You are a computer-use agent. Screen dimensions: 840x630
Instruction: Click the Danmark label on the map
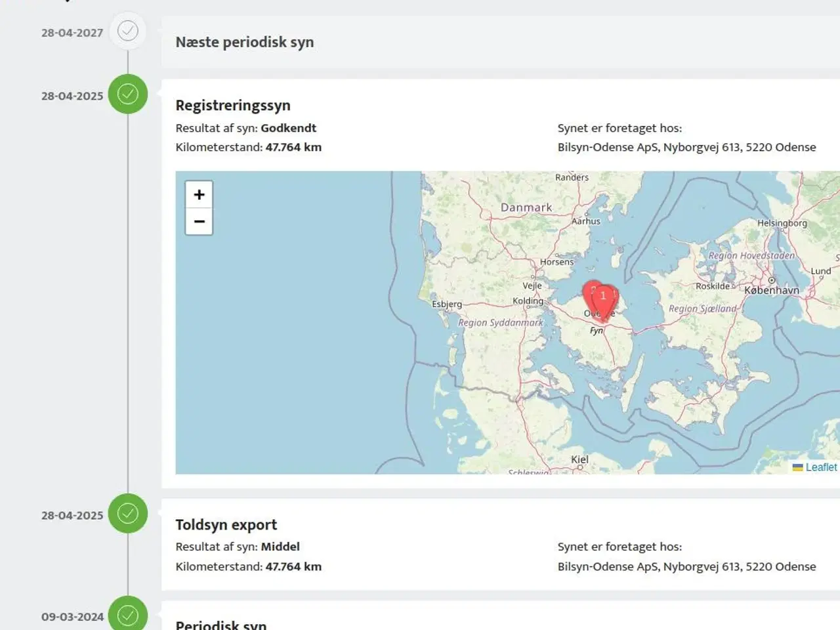tap(526, 207)
